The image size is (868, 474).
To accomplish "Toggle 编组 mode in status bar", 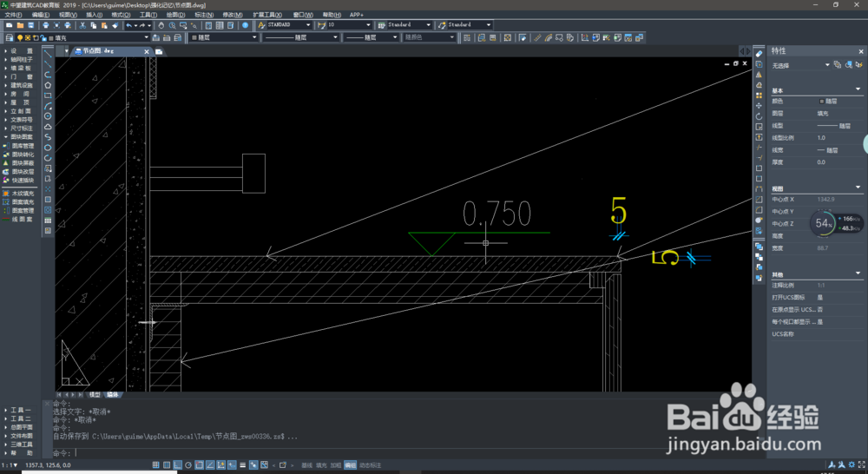I will tap(351, 465).
